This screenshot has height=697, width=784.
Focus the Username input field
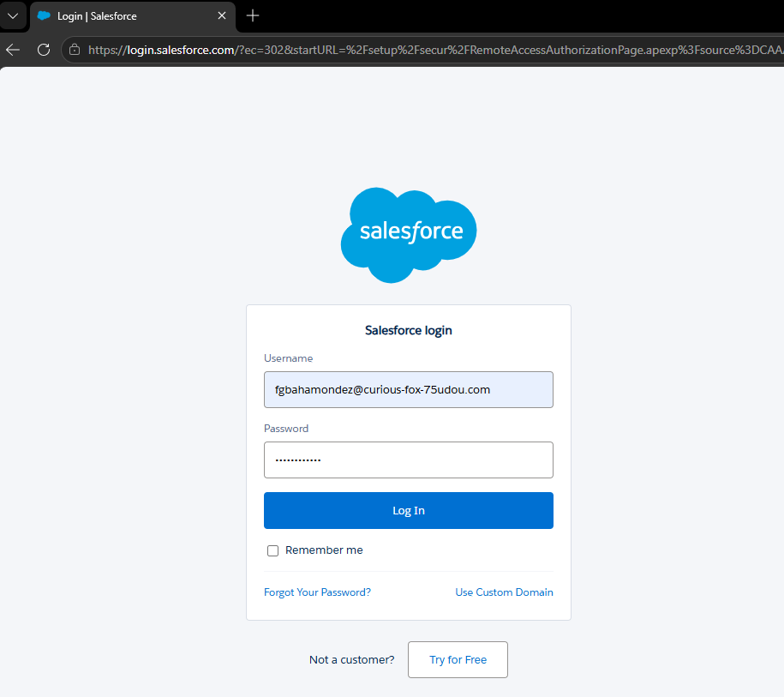click(408, 389)
